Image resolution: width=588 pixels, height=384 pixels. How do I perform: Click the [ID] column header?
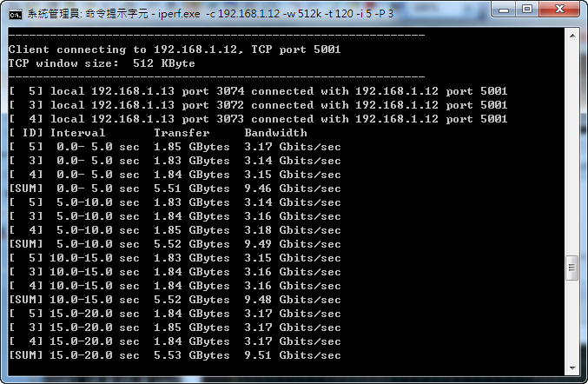pos(26,133)
